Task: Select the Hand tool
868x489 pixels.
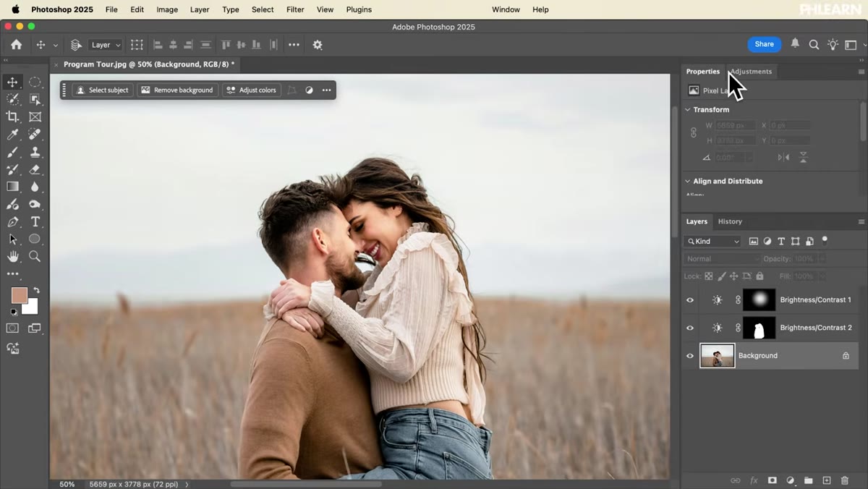Action: (x=12, y=256)
